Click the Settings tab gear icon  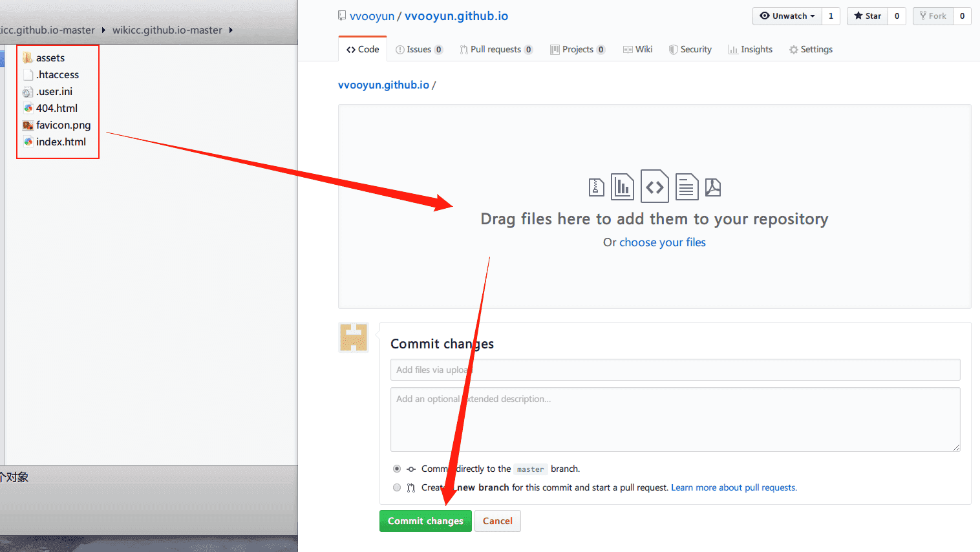click(794, 50)
